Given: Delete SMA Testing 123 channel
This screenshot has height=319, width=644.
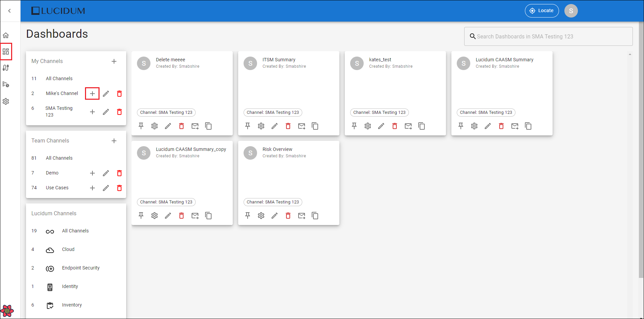Looking at the screenshot, I should (x=119, y=112).
